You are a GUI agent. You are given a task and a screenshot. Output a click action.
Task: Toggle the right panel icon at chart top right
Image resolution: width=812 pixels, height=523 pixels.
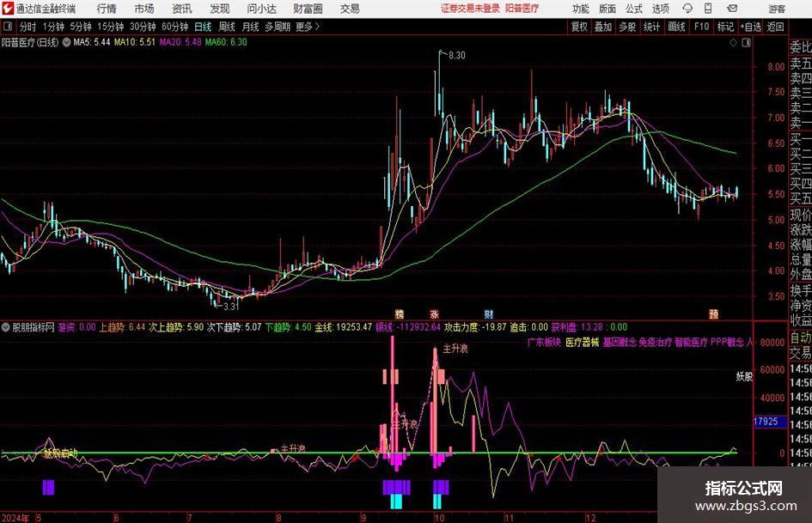coord(746,43)
